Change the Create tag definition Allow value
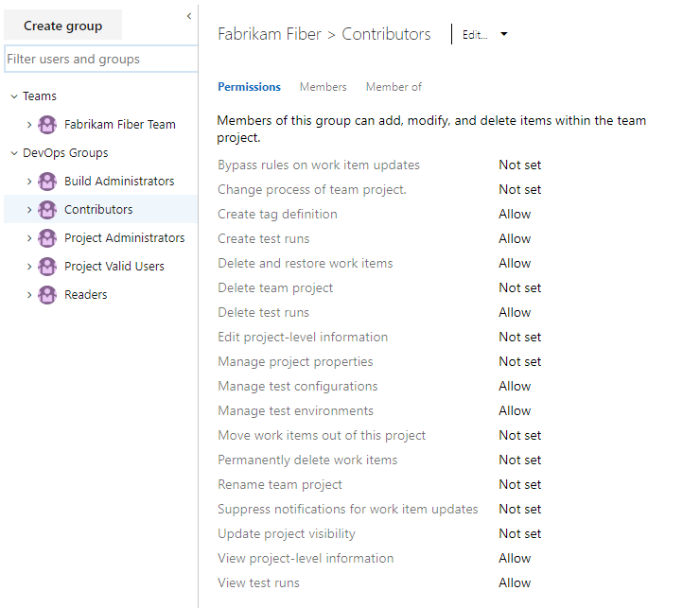The image size is (700, 608). click(x=515, y=215)
